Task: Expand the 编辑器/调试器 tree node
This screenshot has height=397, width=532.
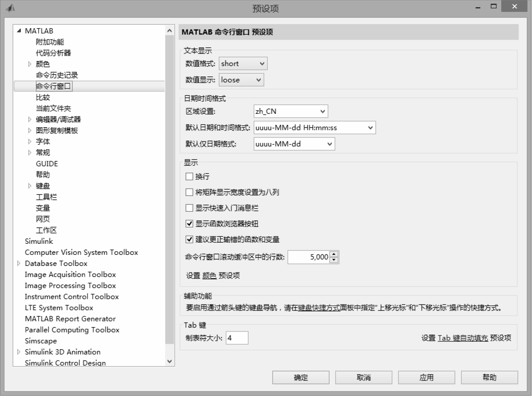Action: click(x=30, y=120)
